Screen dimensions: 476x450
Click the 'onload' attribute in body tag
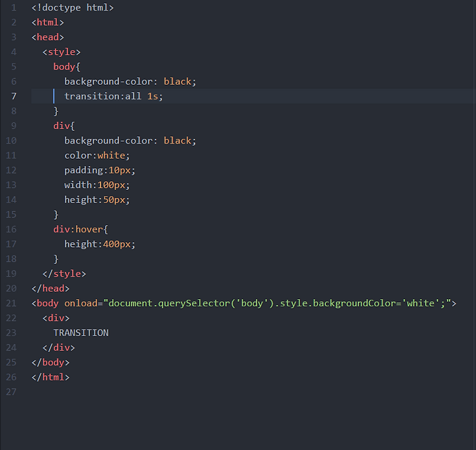[x=81, y=303]
